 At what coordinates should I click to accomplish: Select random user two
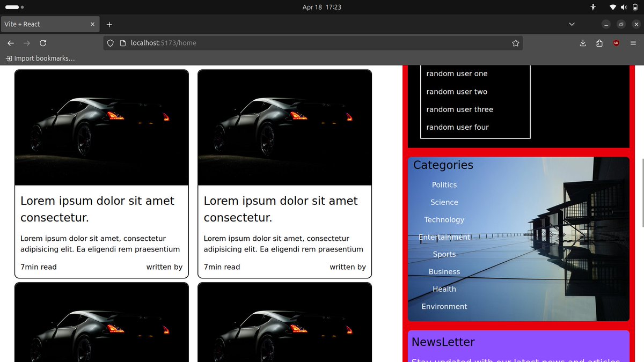(457, 92)
